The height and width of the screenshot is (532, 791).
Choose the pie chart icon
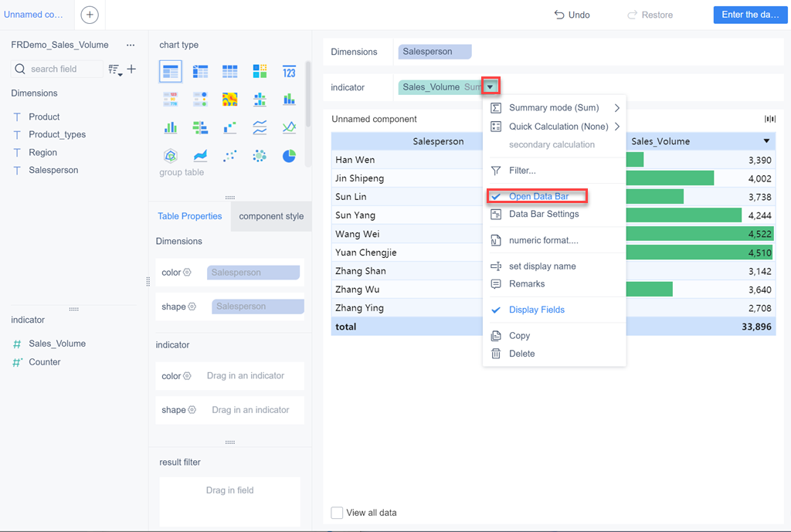[x=289, y=156]
